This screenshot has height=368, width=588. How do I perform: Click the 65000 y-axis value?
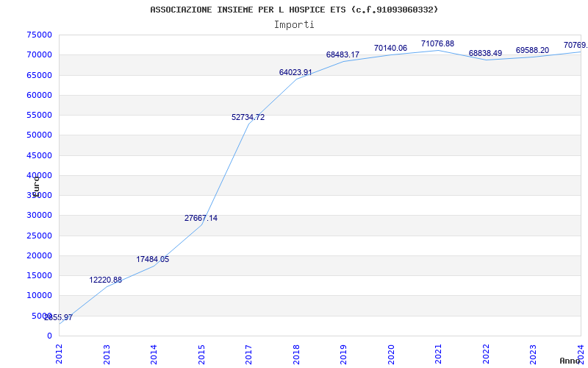[x=40, y=75]
